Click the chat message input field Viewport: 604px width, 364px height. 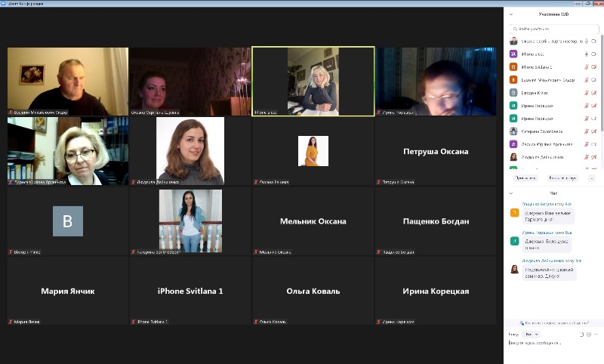click(x=551, y=344)
